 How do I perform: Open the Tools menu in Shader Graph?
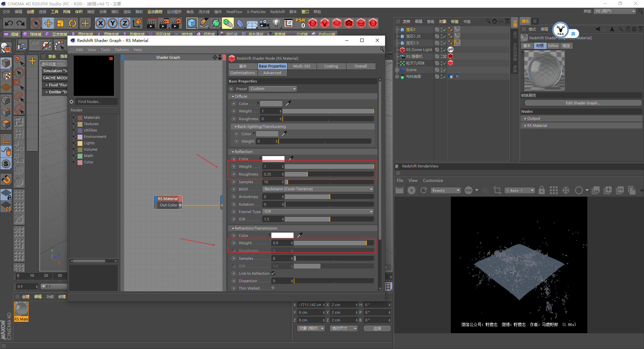pyautogui.click(x=105, y=50)
